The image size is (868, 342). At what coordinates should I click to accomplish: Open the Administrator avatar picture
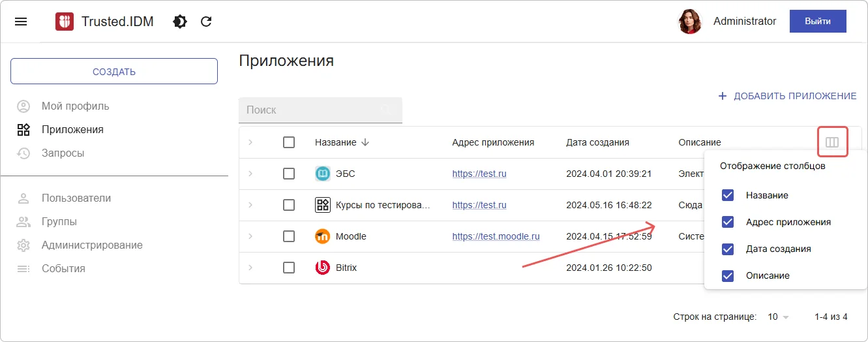tap(690, 22)
